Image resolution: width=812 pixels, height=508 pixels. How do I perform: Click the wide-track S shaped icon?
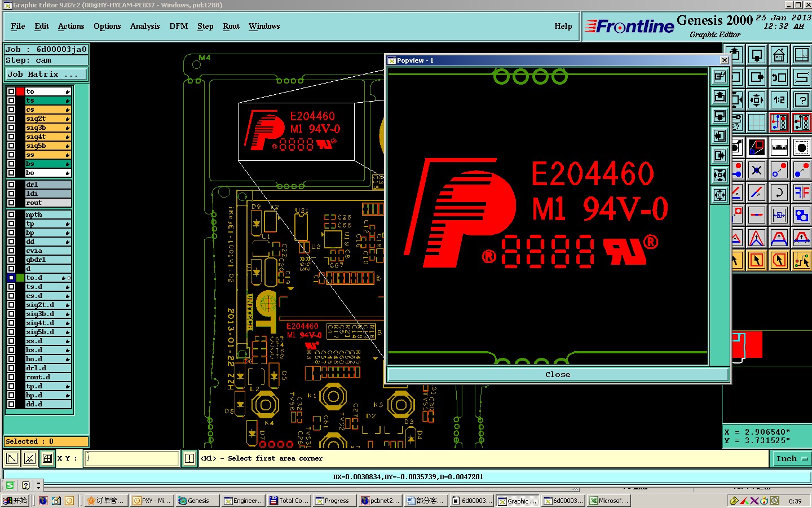(x=801, y=77)
